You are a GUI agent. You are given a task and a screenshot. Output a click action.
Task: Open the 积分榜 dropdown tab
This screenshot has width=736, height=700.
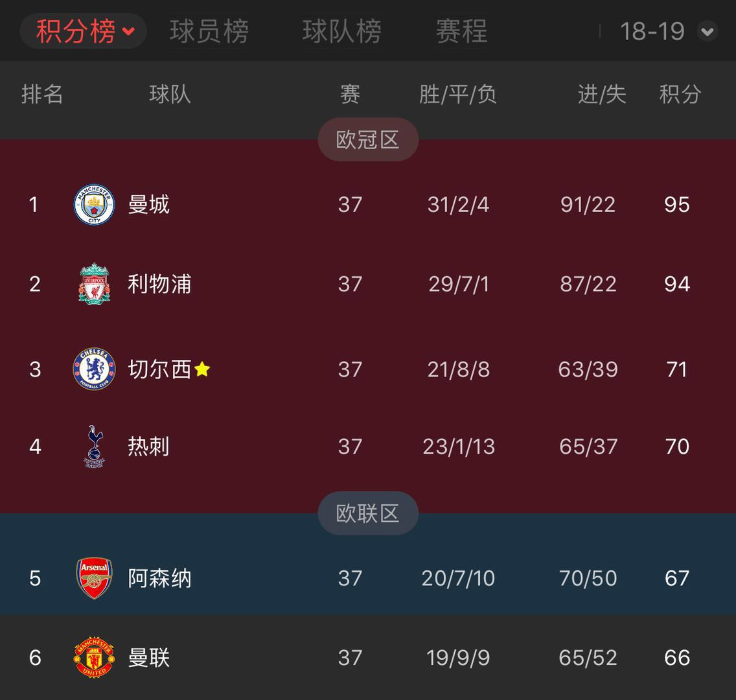(x=84, y=31)
